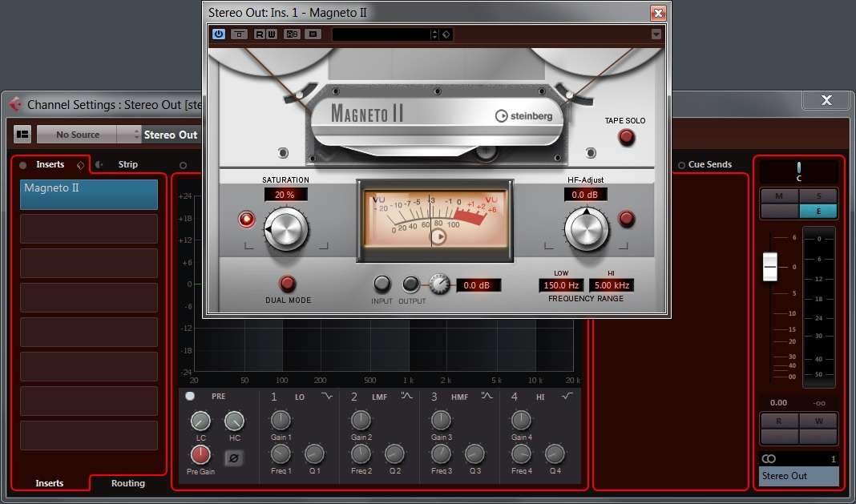Screen dimensions: 856x504
Task: Open the Routing tab
Action: pyautogui.click(x=127, y=483)
